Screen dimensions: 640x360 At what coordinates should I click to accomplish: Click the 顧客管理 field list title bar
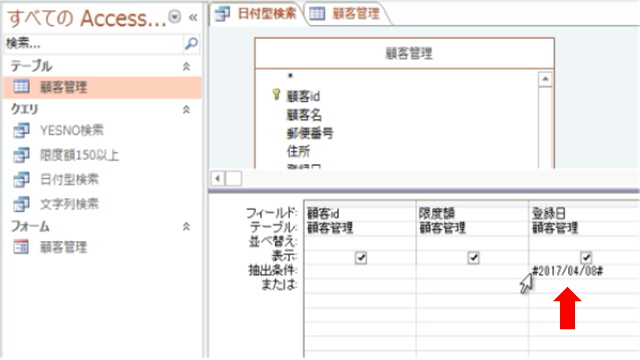tap(404, 53)
